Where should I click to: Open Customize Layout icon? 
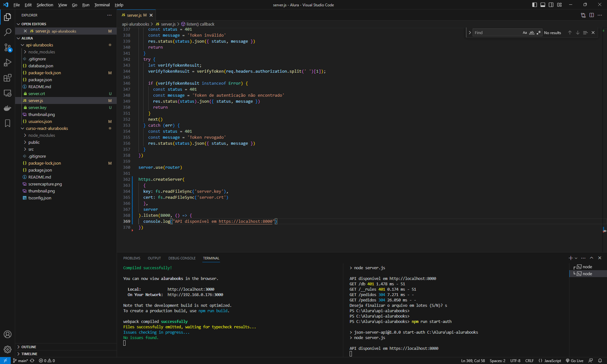coord(560,5)
